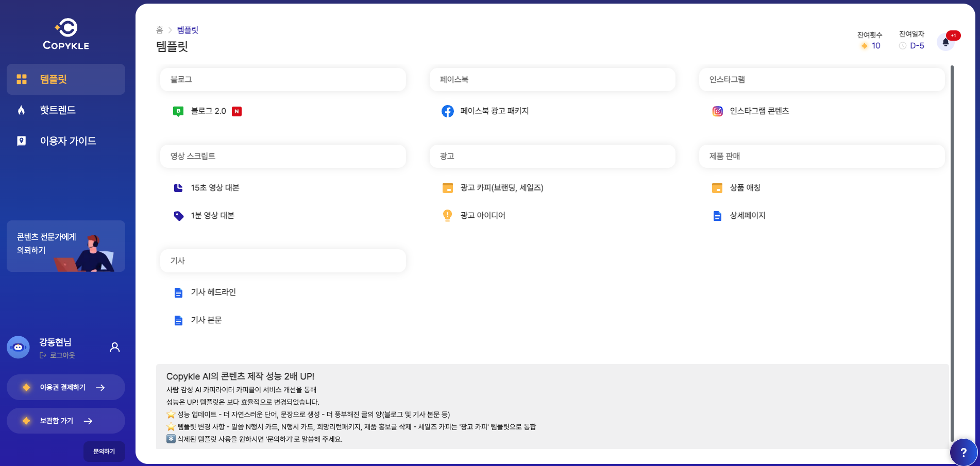Open the user profile icon beside 강동현님
Image resolution: width=980 pixels, height=466 pixels.
coord(115,348)
